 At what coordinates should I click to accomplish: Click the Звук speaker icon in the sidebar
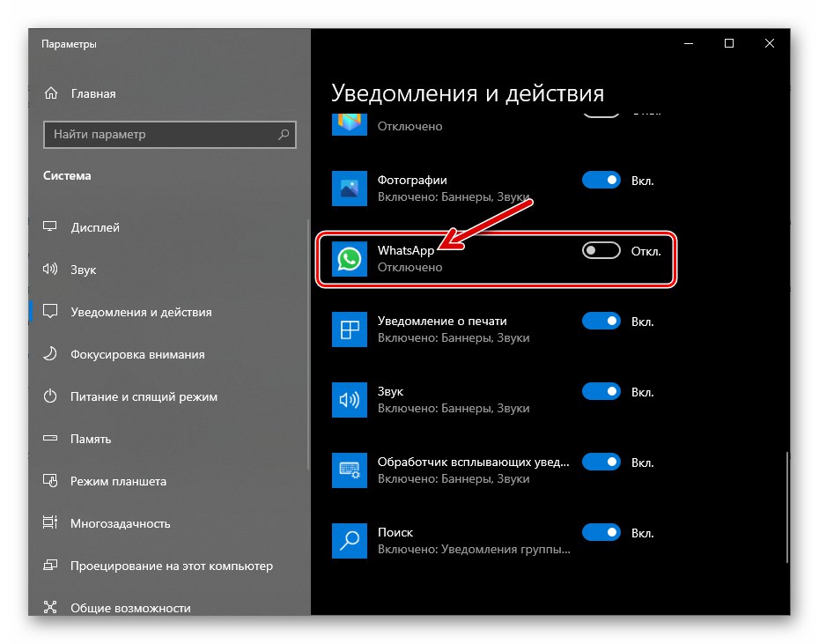pos(50,270)
